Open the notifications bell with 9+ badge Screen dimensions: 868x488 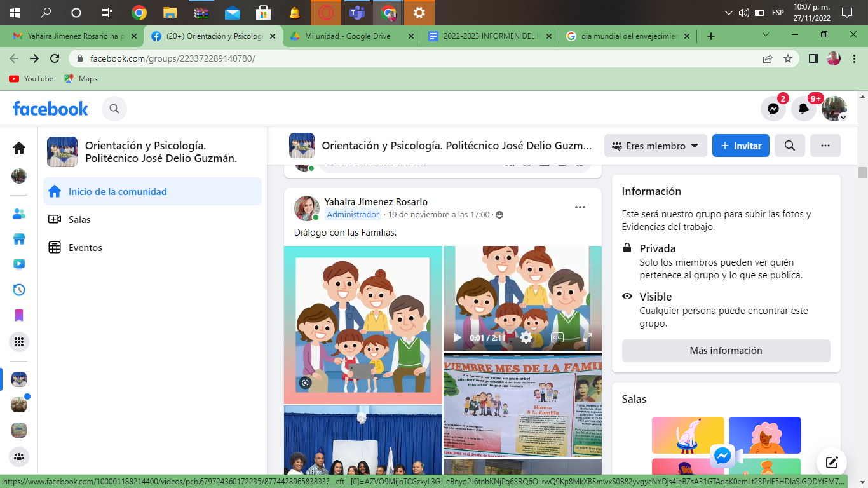(x=804, y=109)
